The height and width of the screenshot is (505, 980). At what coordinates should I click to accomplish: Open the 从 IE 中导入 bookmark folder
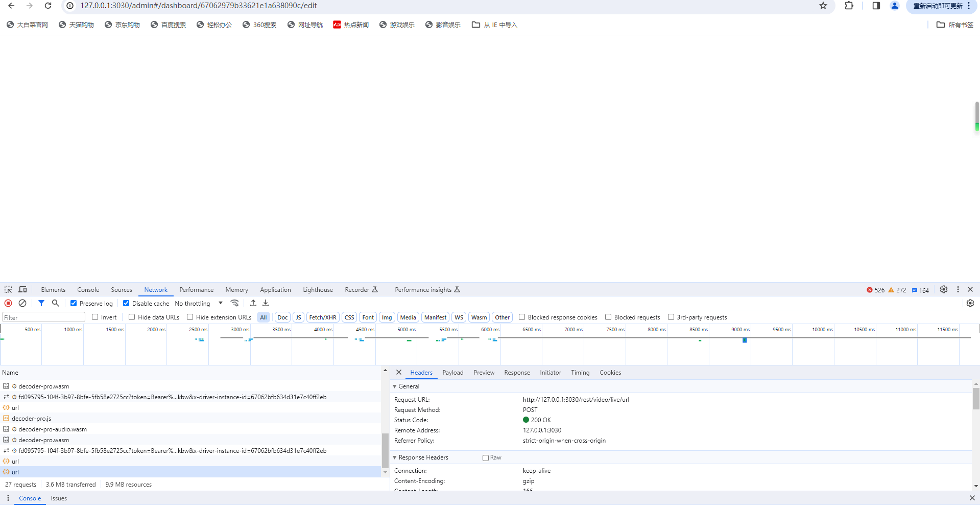click(494, 25)
